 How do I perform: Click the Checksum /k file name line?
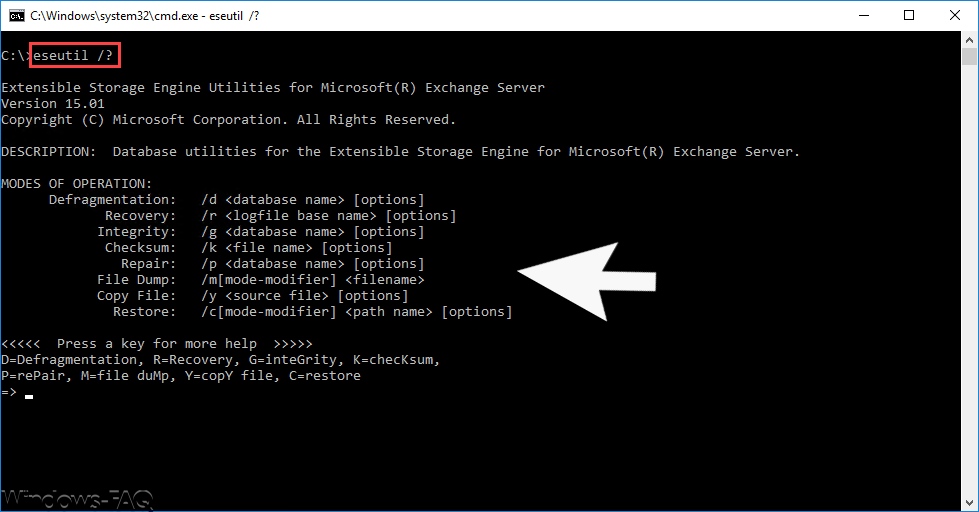point(248,248)
